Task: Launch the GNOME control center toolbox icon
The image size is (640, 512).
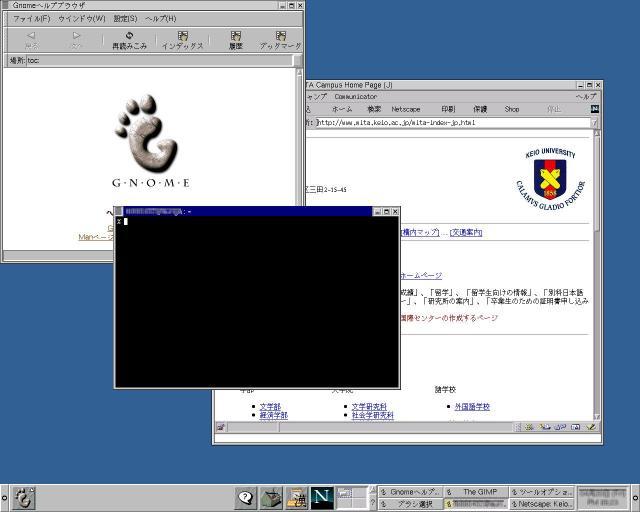Action: click(271, 498)
